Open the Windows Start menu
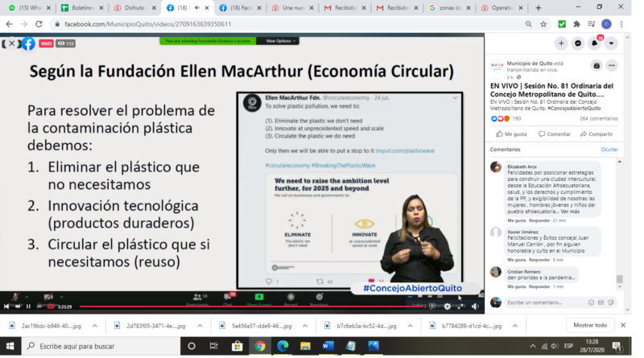Viewport: 644px width, 358px height. pos(10,346)
